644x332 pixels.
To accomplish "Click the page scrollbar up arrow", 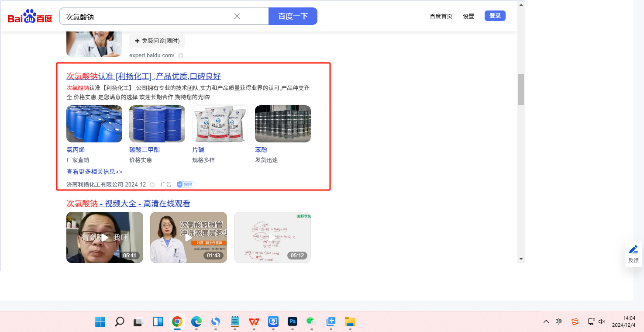I will click(x=521, y=5).
